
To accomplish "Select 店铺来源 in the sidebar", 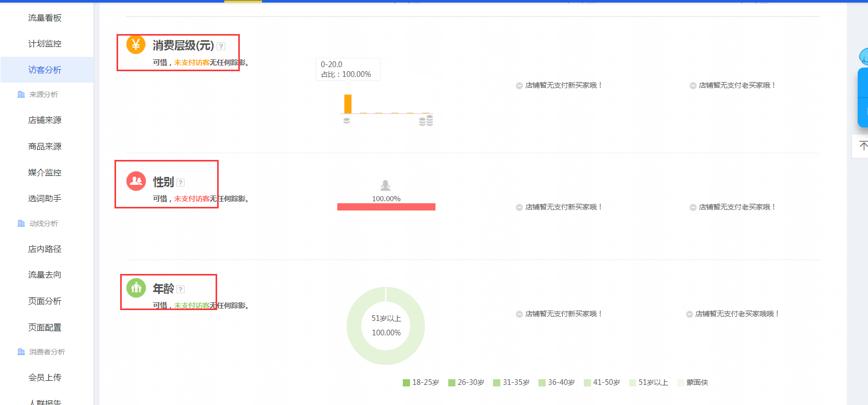I will 45,120.
